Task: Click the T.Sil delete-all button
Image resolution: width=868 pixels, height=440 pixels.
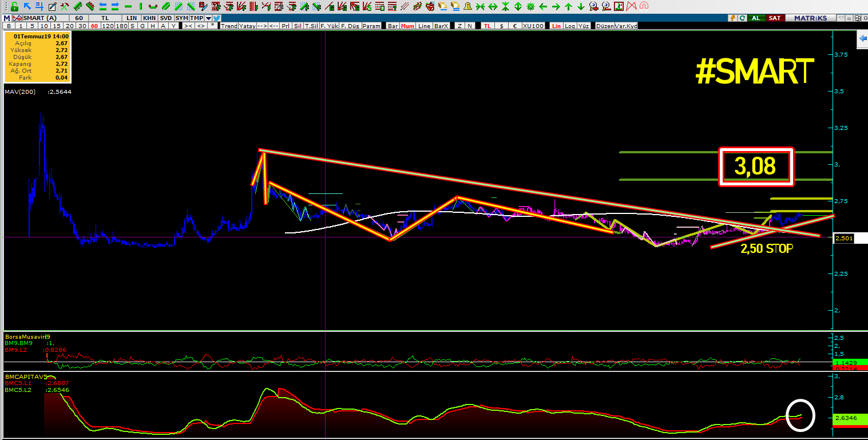Action: pyautogui.click(x=311, y=26)
